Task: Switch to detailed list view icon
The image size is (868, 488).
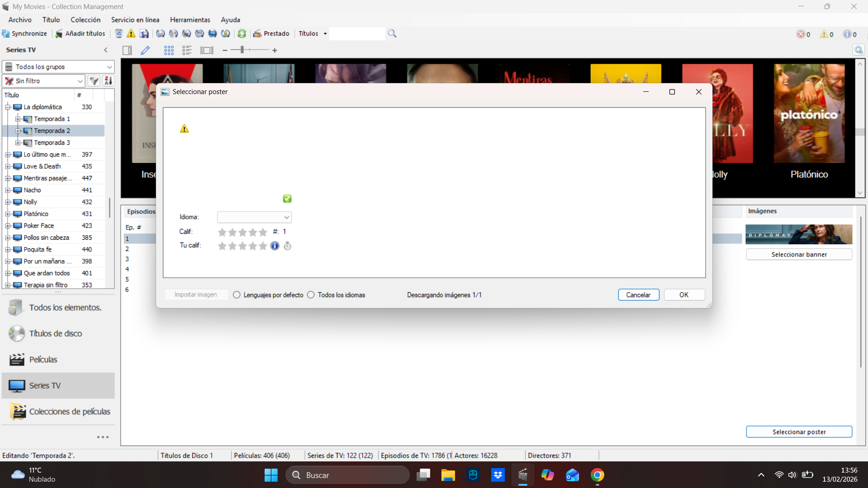Action: point(187,50)
